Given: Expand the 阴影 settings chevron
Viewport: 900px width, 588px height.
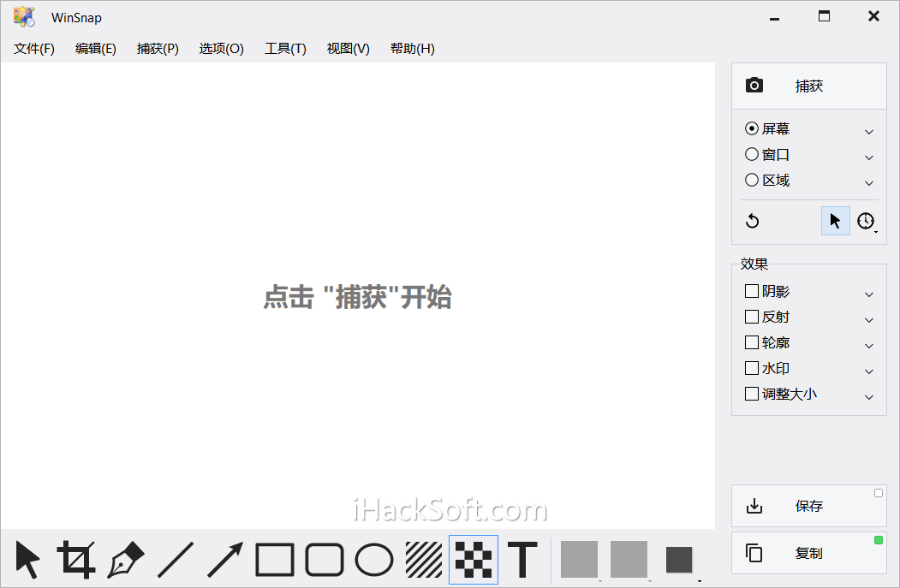Looking at the screenshot, I should tap(869, 294).
